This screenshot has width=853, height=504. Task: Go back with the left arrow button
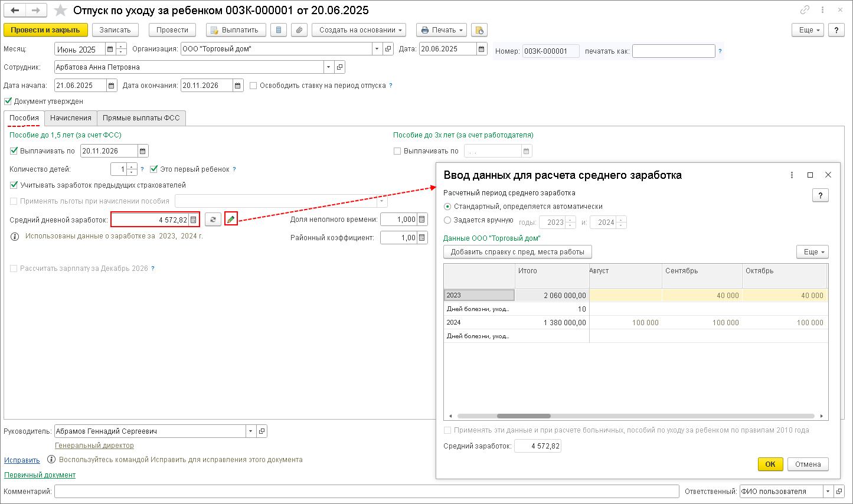15,11
